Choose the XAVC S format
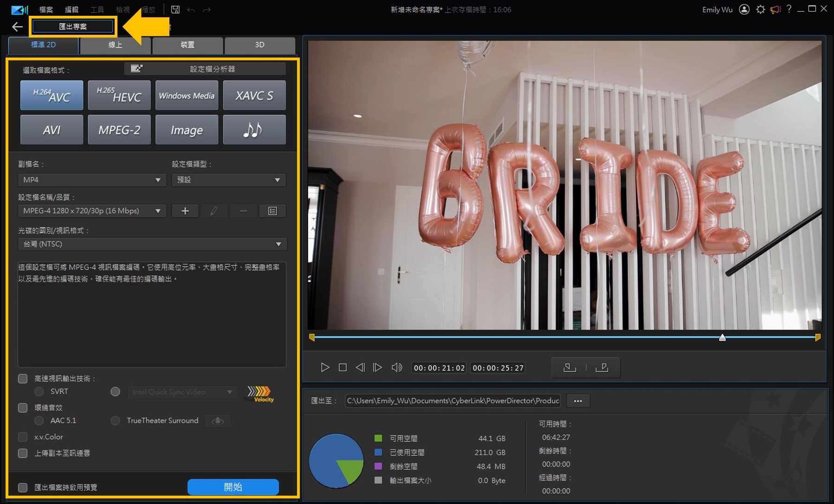This screenshot has height=504, width=834. pos(254,95)
